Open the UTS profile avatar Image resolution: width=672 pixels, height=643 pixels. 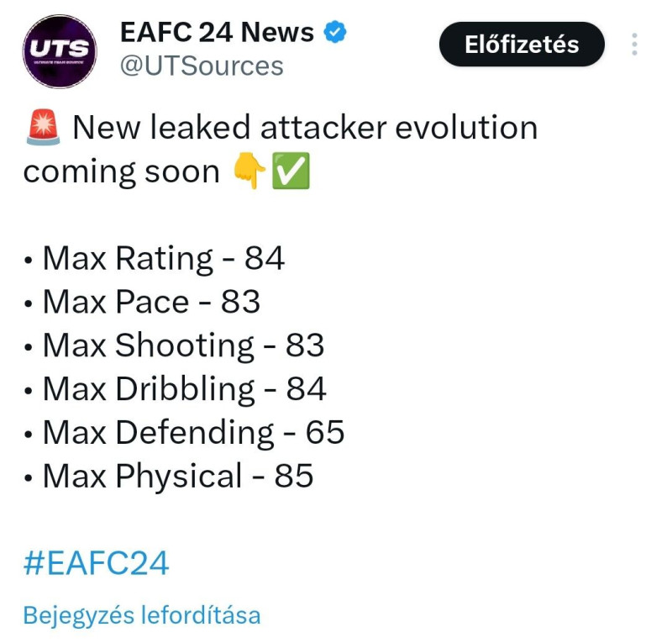pyautogui.click(x=59, y=50)
